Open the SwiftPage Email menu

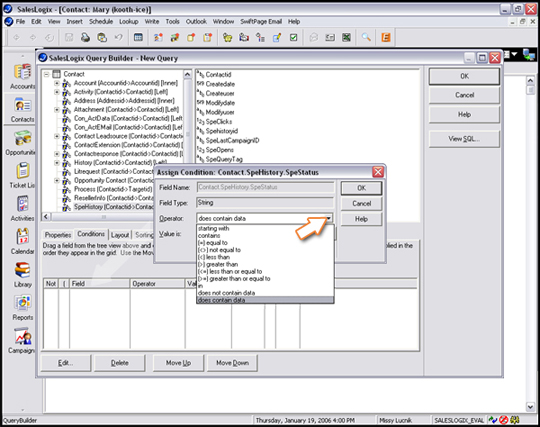tap(261, 21)
